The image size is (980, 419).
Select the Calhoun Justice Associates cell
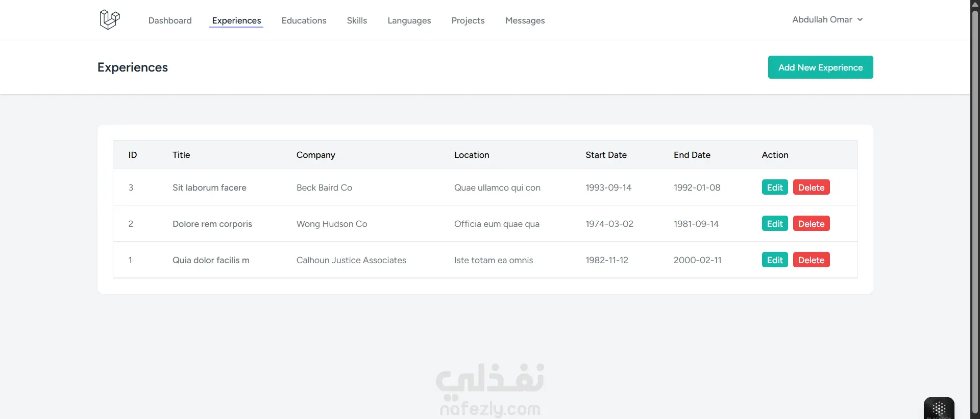[351, 260]
